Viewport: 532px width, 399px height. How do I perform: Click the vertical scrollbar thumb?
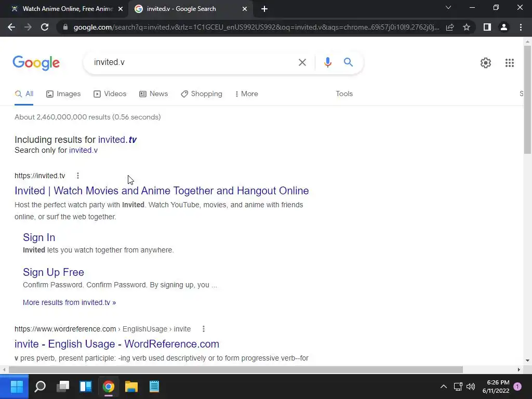[527, 100]
